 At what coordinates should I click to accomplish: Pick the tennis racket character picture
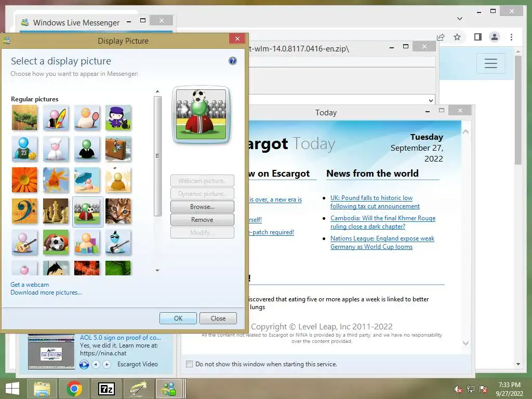[87, 118]
